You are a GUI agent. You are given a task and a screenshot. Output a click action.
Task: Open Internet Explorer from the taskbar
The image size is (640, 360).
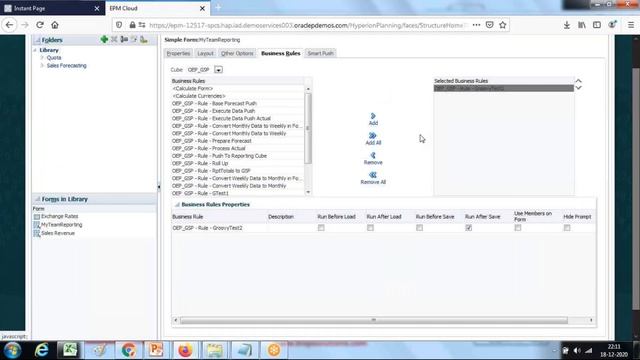point(42,350)
